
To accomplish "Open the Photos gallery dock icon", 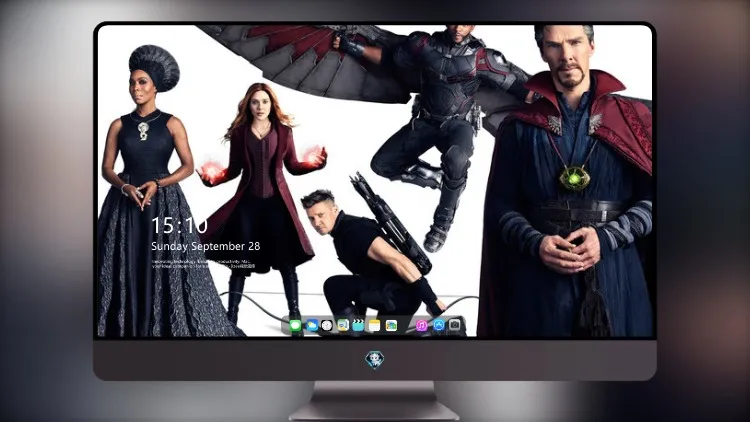I will pos(391,326).
